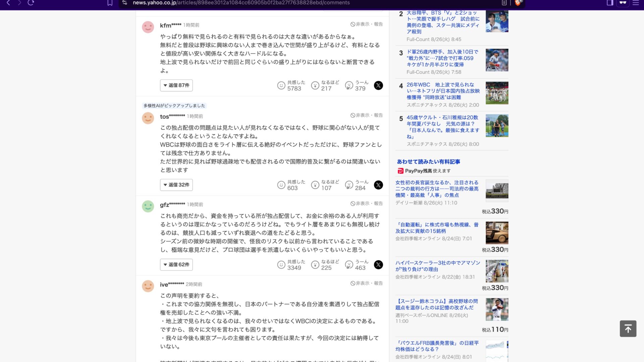
Task: Click the bookmark icon in address bar
Action: (x=110, y=3)
